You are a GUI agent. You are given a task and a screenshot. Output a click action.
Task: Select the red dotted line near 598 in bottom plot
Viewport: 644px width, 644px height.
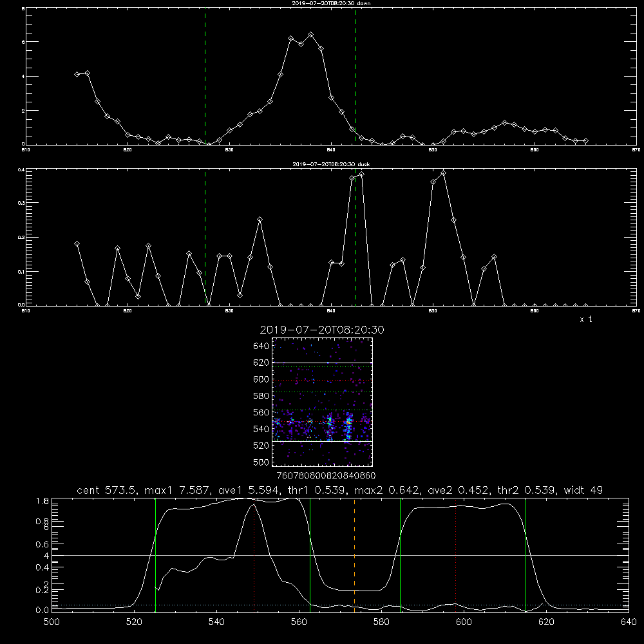[x=455, y=554]
